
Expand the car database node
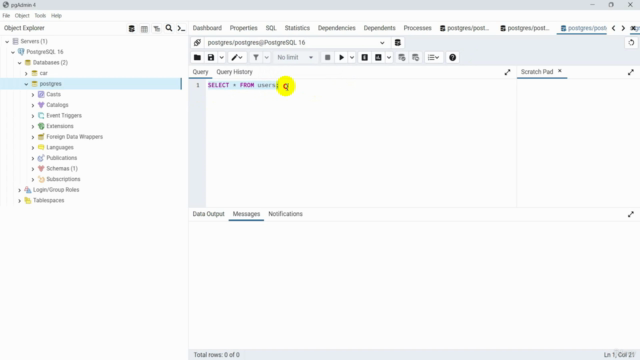click(x=26, y=73)
